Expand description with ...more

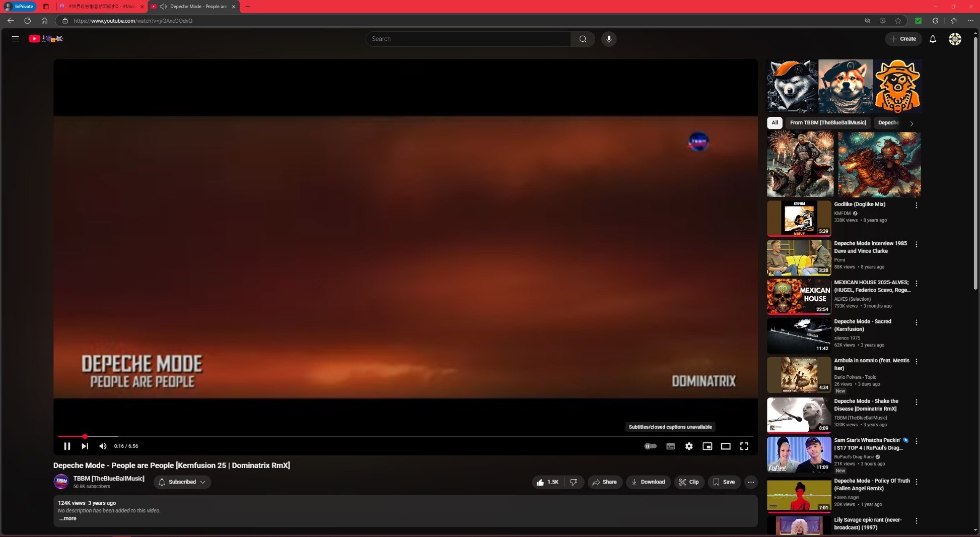68,518
